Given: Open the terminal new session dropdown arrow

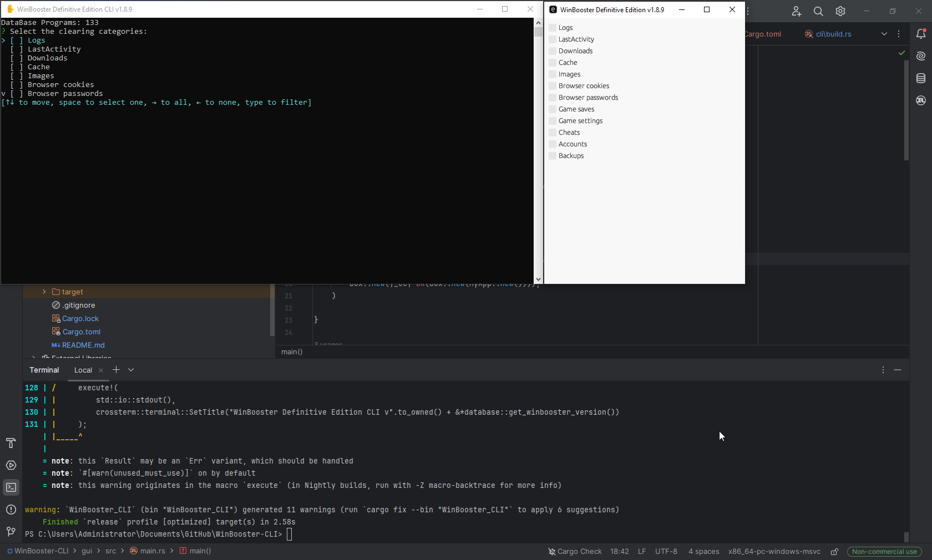Looking at the screenshot, I should (x=131, y=370).
